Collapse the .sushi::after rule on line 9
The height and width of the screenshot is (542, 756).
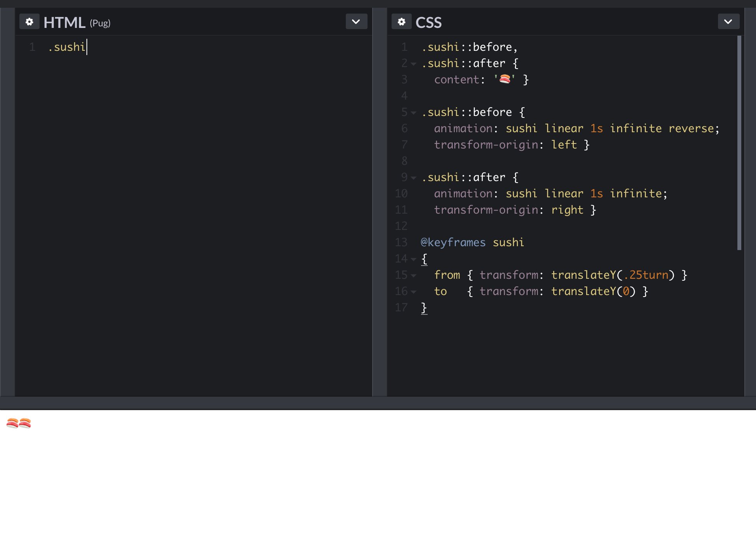tap(413, 178)
